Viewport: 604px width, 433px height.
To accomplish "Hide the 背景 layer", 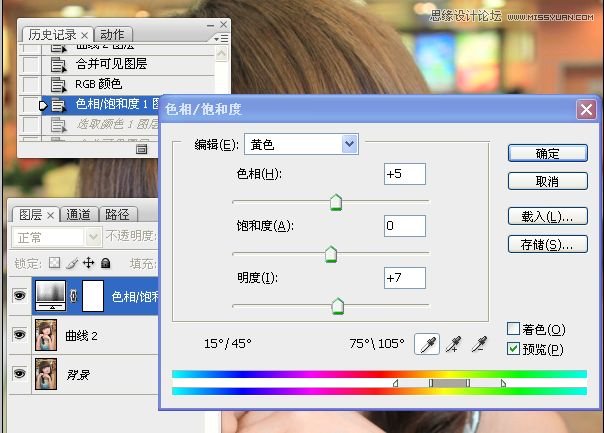I will (20, 373).
